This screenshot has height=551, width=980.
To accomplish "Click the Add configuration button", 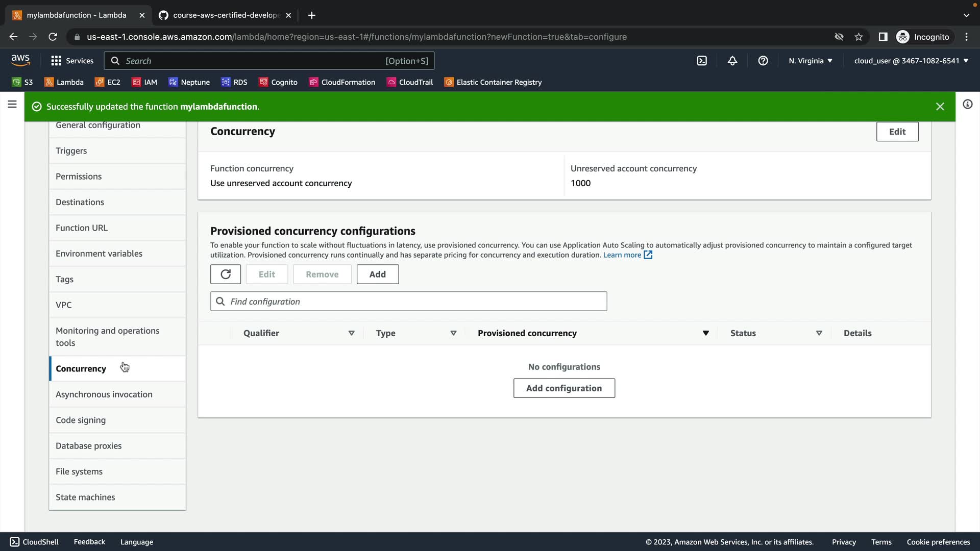I will point(564,388).
